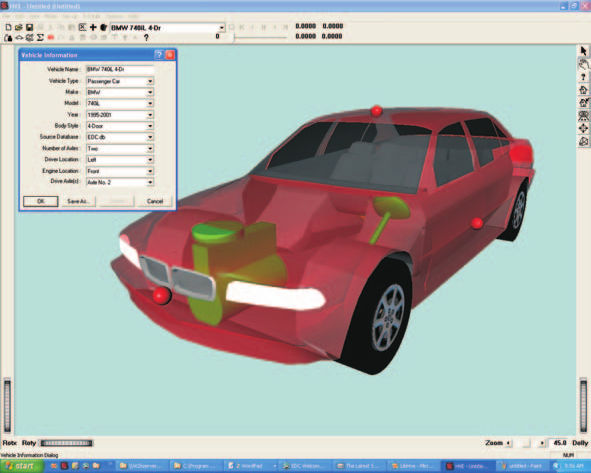Switch to the Paint taskbar item
Image resolution: width=591 pixels, height=473 pixels.
click(522, 466)
